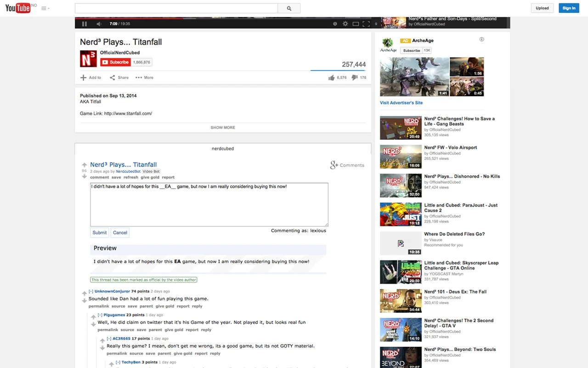Pause the video playback
The image size is (588, 368).
tap(85, 23)
